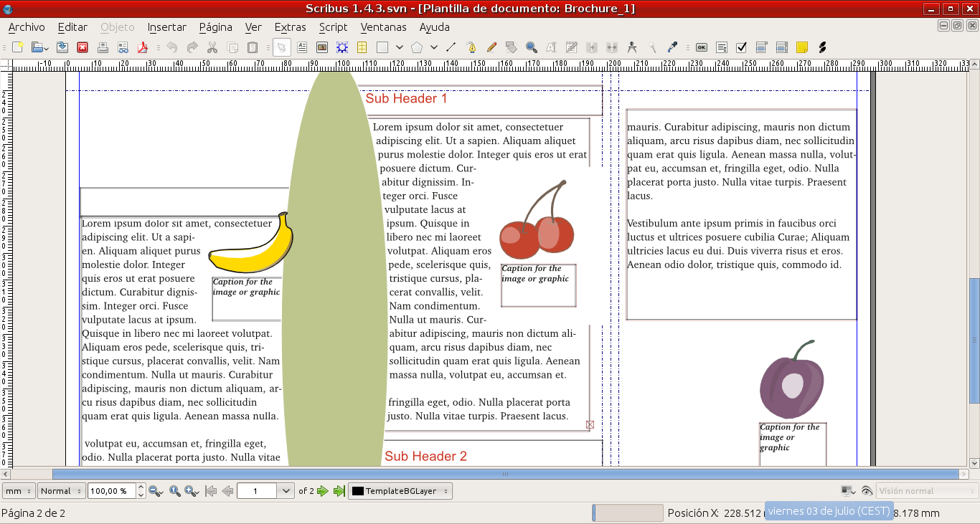The width and height of the screenshot is (980, 524).
Task: Export the document as PDF
Action: point(143,47)
